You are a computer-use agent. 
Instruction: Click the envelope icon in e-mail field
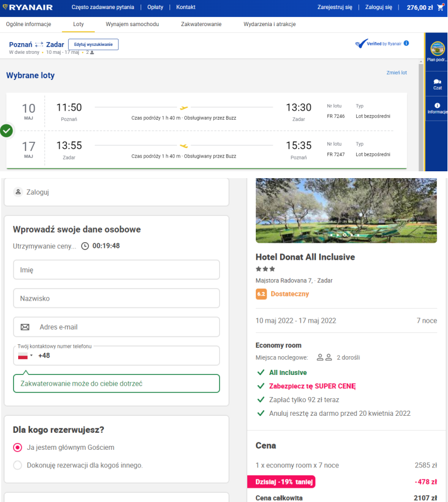pyautogui.click(x=25, y=327)
